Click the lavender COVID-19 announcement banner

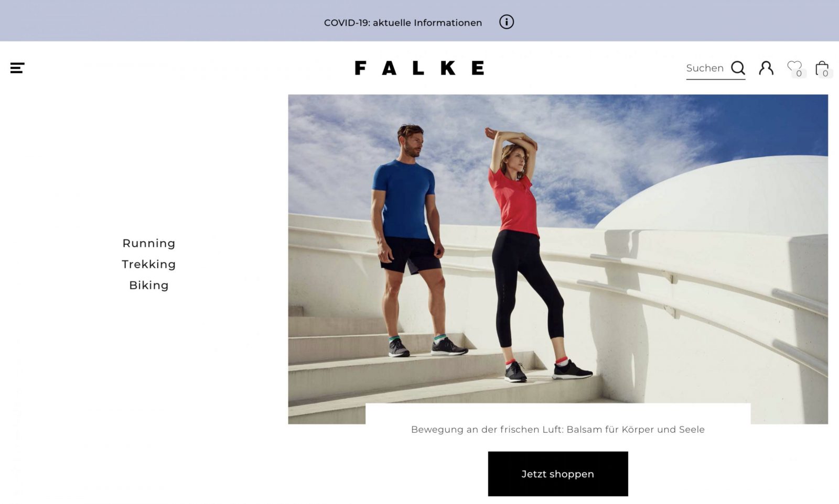tap(419, 20)
